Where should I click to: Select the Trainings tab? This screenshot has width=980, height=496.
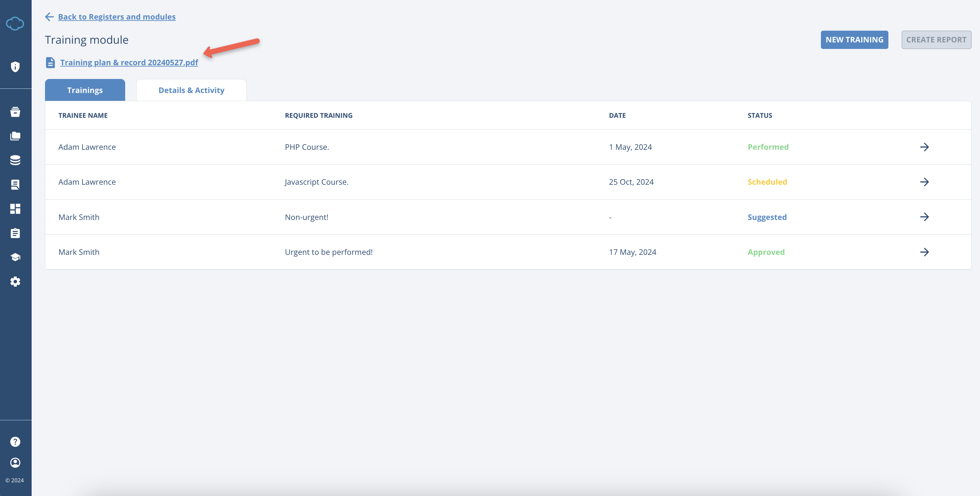pyautogui.click(x=85, y=90)
